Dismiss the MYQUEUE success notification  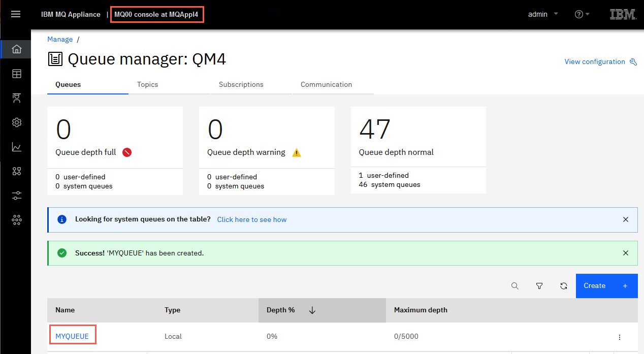(x=626, y=253)
